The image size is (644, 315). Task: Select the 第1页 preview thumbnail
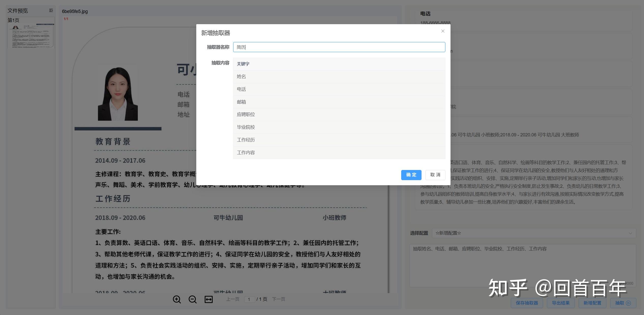[x=31, y=34]
